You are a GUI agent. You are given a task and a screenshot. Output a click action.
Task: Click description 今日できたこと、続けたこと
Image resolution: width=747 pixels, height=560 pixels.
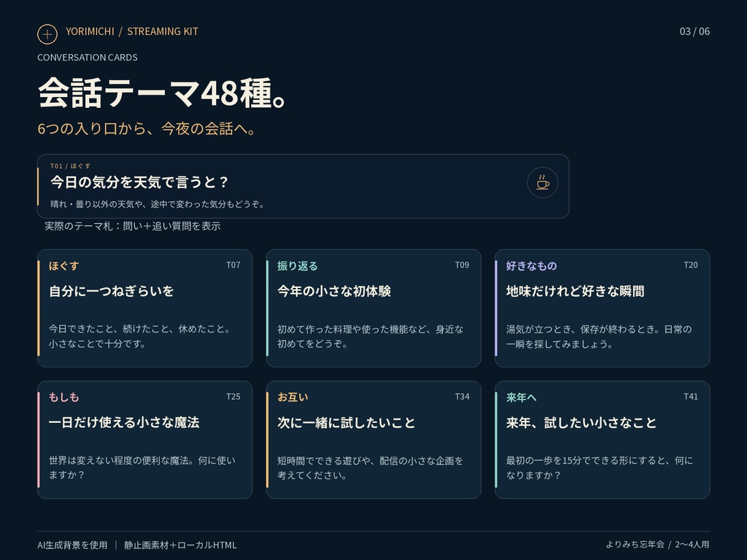tap(140, 336)
